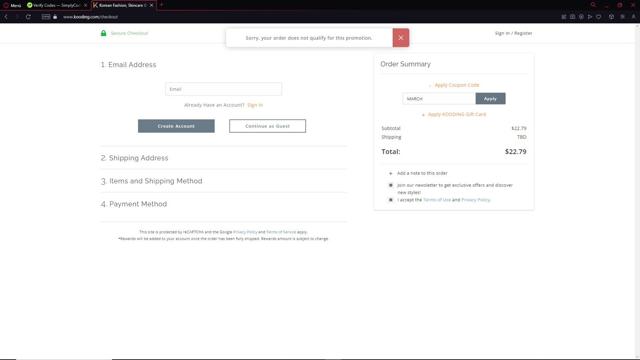Open the reCAPTCHA Google Privacy Policy link
The height and width of the screenshot is (360, 640).
[x=245, y=232]
